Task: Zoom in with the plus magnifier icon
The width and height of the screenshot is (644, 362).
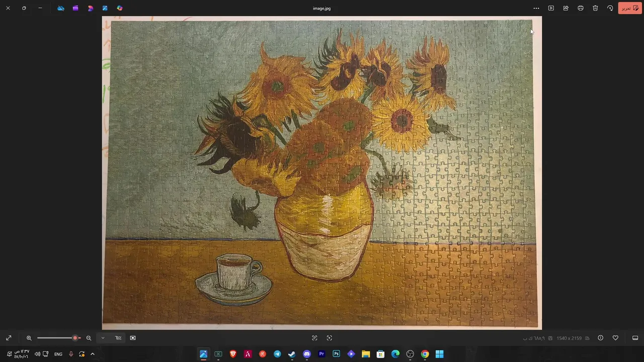Action: [29, 338]
